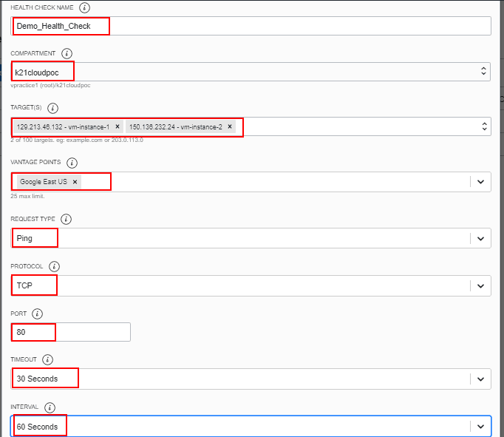Click the Health Check Name text field
This screenshot has height=437, width=504.
296,26
